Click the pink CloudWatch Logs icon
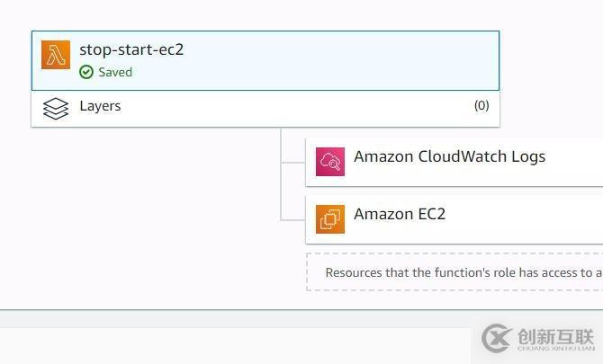The height and width of the screenshot is (364, 603). pyautogui.click(x=330, y=162)
